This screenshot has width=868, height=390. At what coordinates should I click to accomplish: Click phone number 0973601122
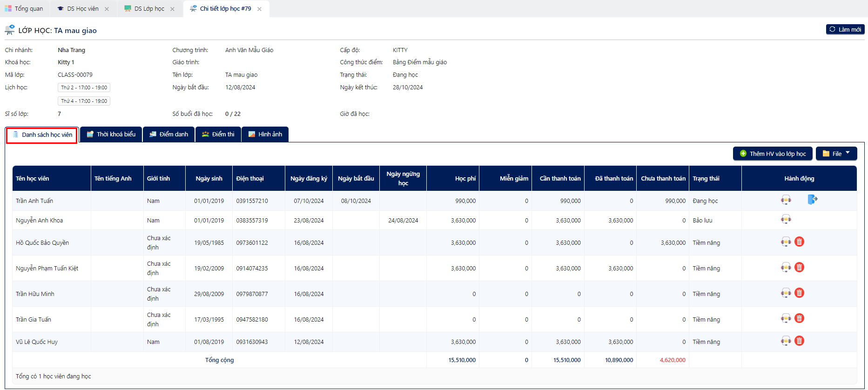tap(252, 243)
